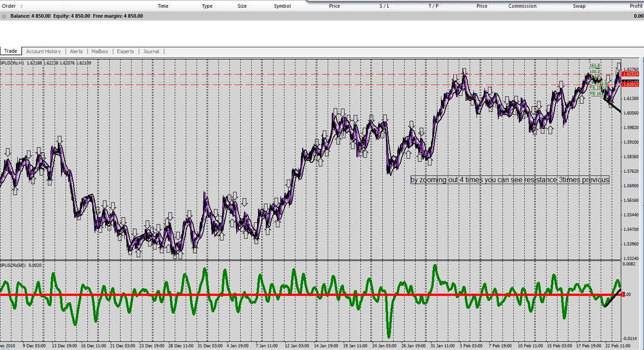Open the Mailbox tab

[x=100, y=51]
